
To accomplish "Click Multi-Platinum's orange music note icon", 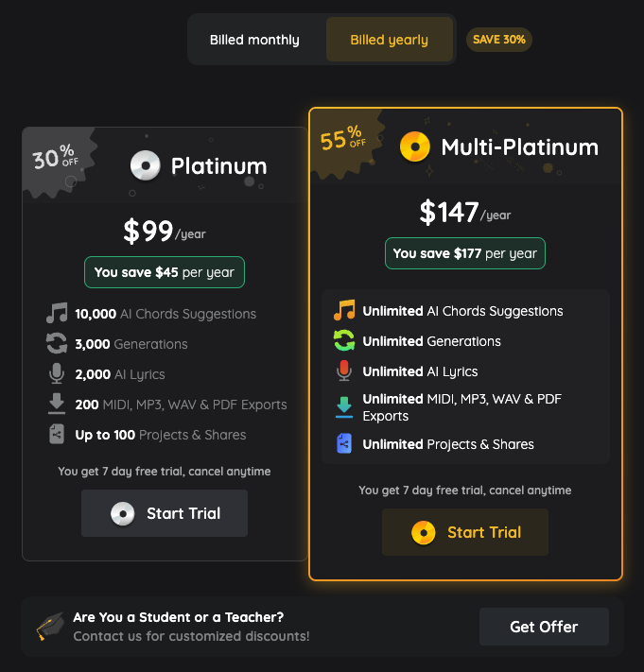I will click(344, 311).
